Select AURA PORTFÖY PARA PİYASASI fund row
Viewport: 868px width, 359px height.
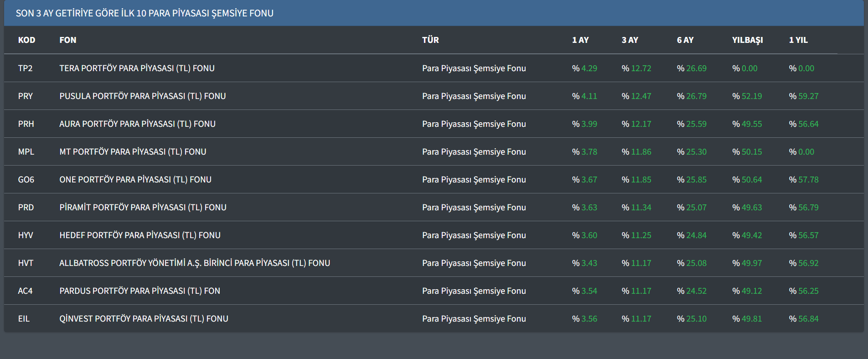tap(137, 124)
